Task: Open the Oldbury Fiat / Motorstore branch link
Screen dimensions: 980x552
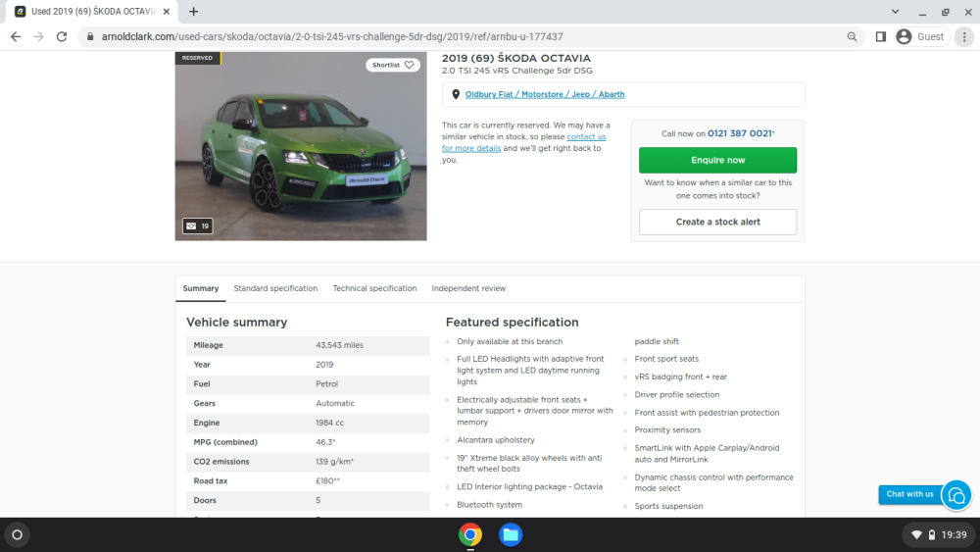Action: (544, 94)
